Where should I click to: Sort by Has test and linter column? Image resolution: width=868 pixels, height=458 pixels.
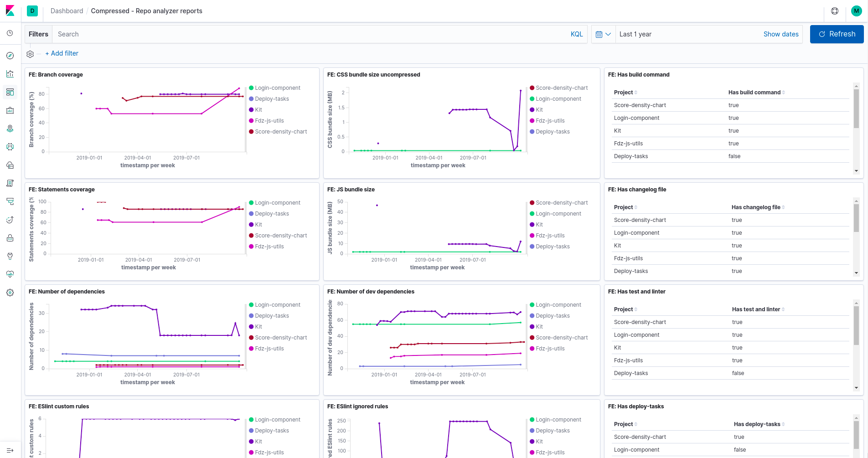[x=758, y=309]
